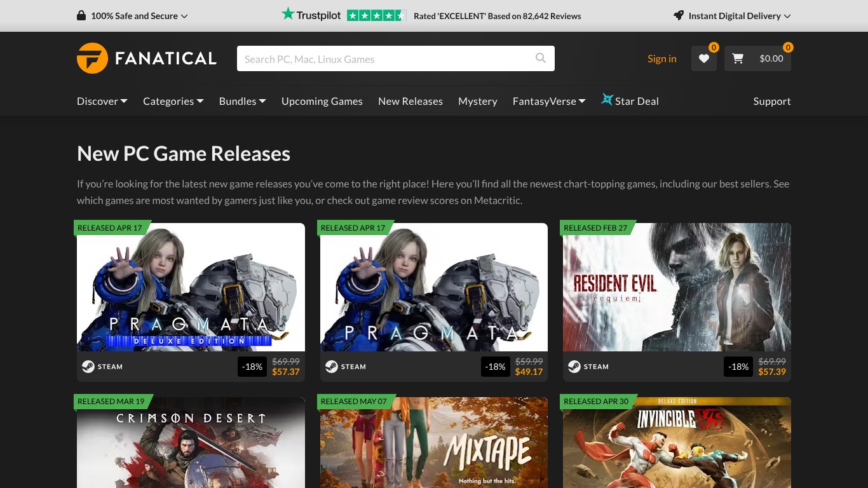Image resolution: width=868 pixels, height=488 pixels.
Task: Open the Categories dropdown menu
Action: [x=173, y=101]
